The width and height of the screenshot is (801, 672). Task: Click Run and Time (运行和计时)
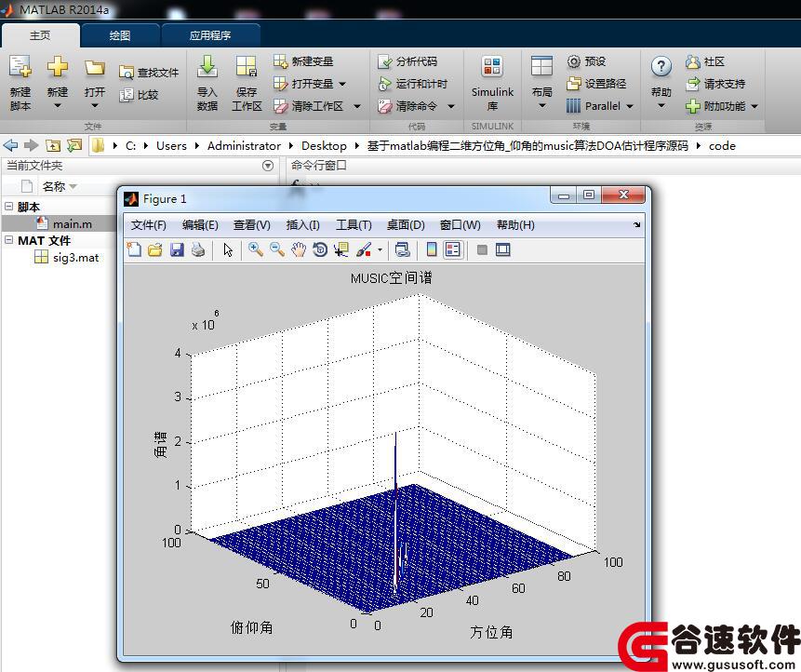coord(413,84)
